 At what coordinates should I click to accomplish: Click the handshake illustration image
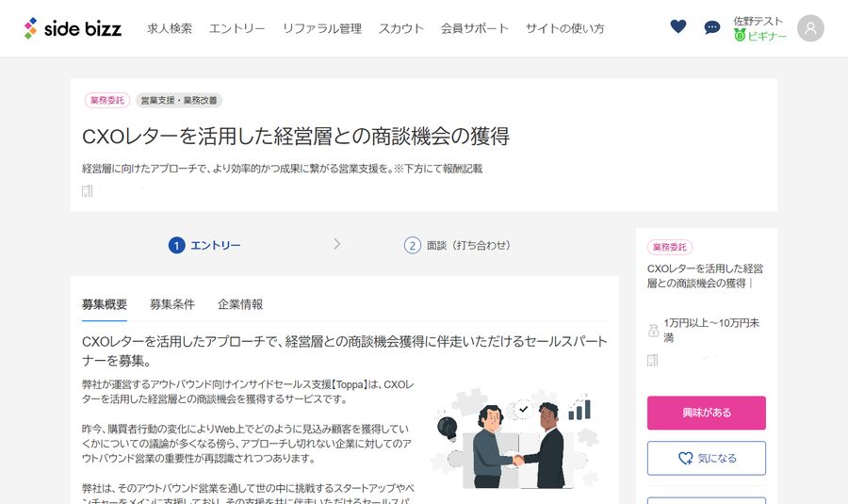coord(515,439)
